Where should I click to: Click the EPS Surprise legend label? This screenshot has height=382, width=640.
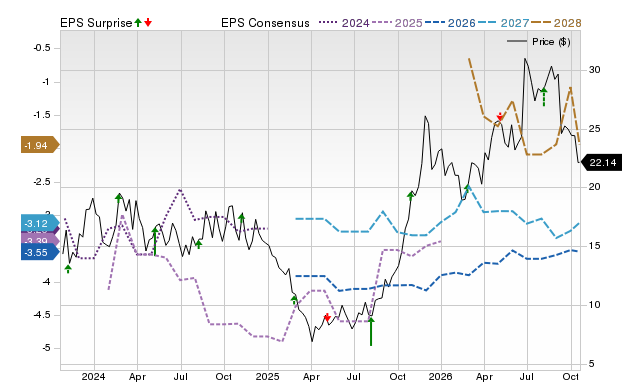(x=96, y=23)
